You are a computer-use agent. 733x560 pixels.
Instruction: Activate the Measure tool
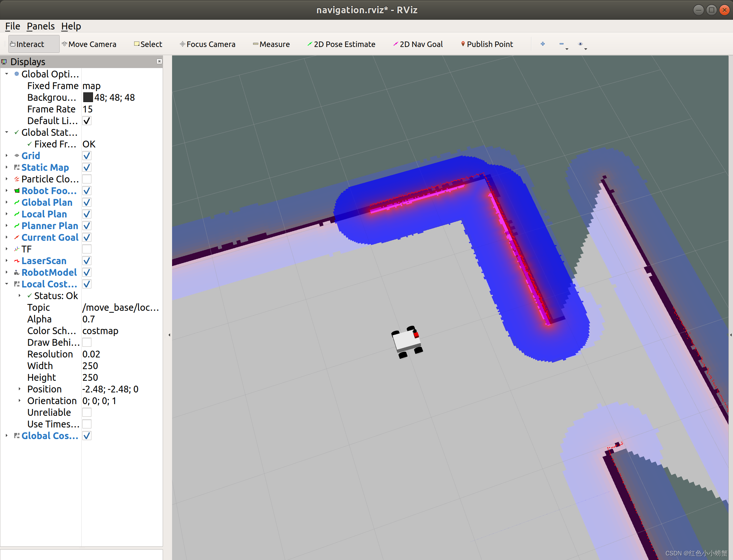click(x=271, y=44)
